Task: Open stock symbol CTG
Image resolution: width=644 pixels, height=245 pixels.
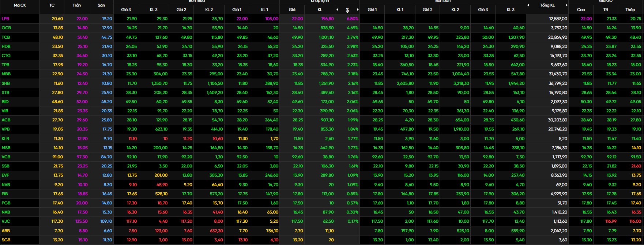Action: (x=6, y=56)
